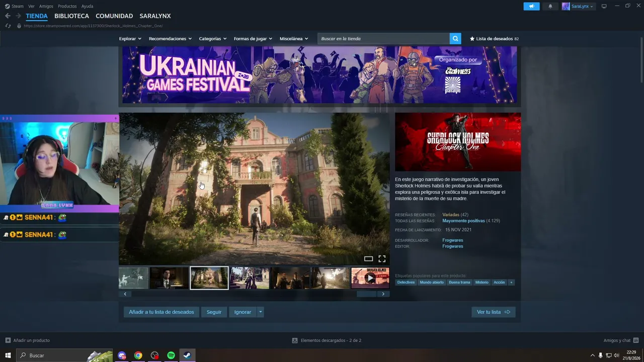Show more popular tags with plus
This screenshot has height=362, width=644.
(x=511, y=283)
